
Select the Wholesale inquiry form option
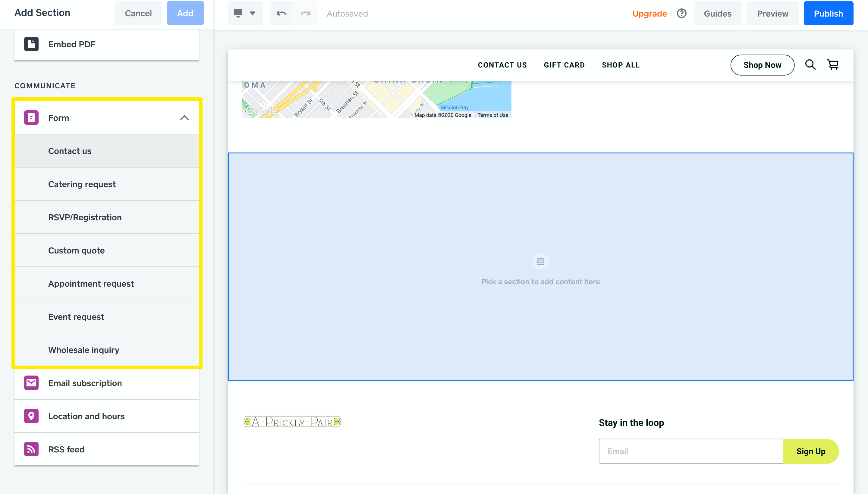click(x=83, y=350)
